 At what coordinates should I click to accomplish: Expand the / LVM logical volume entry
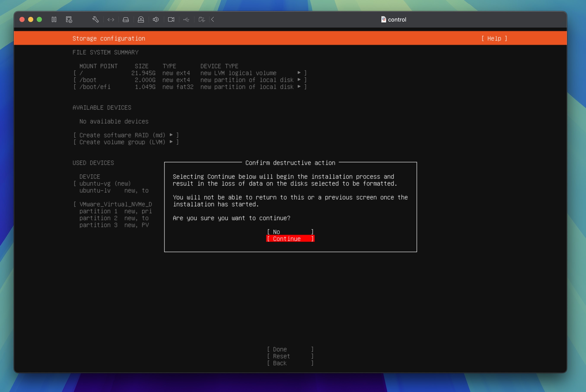click(299, 73)
